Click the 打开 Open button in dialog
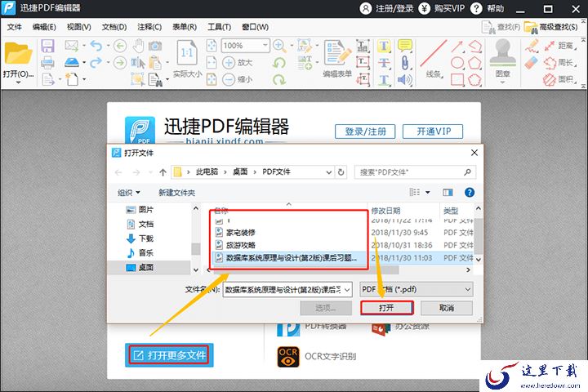 (x=386, y=308)
